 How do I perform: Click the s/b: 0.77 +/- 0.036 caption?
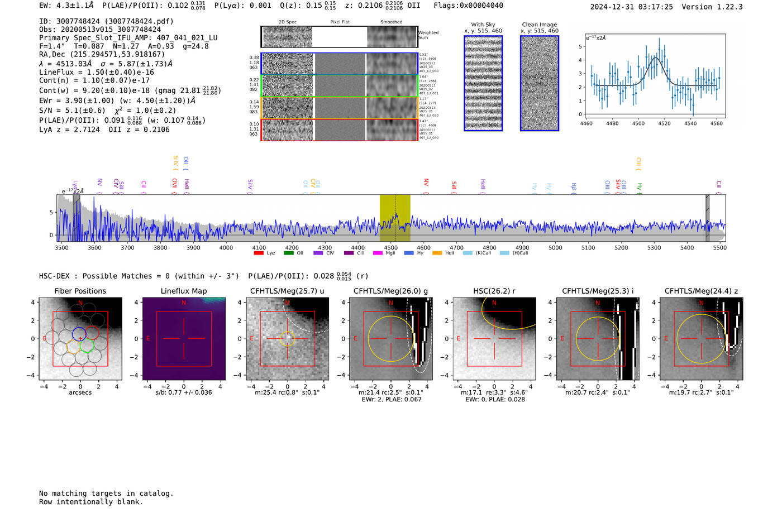(x=184, y=392)
